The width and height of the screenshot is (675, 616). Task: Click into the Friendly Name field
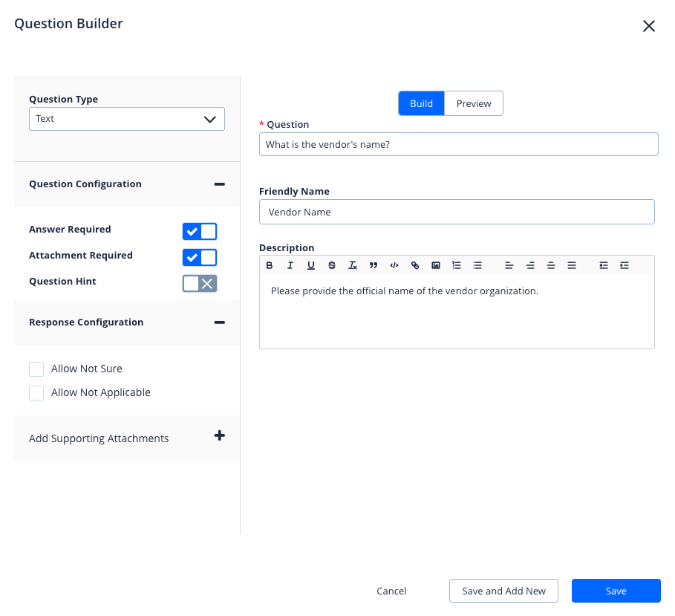click(x=457, y=212)
